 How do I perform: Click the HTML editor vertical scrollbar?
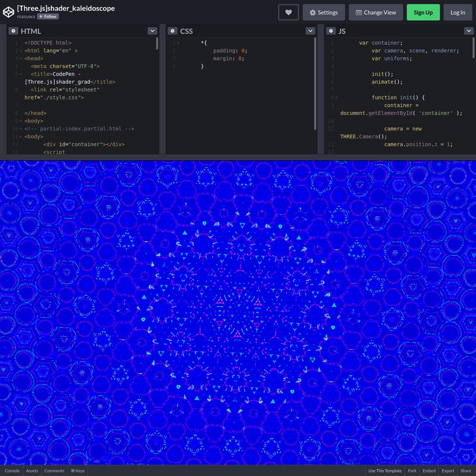pyautogui.click(x=157, y=43)
